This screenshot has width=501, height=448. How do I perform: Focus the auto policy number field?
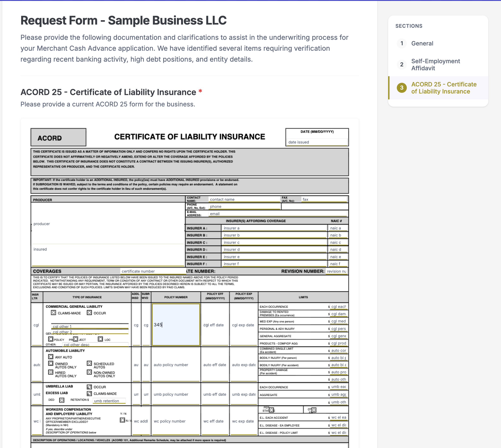176,365
